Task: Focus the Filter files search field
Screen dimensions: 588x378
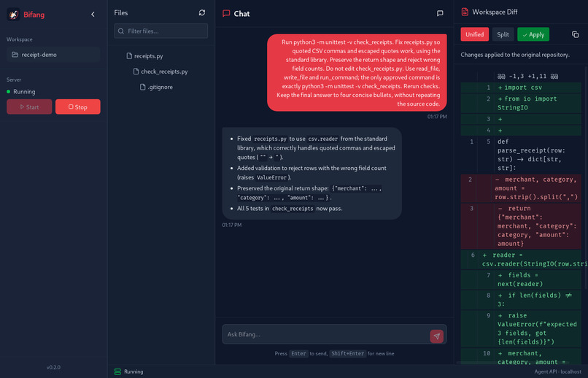Action: click(161, 31)
